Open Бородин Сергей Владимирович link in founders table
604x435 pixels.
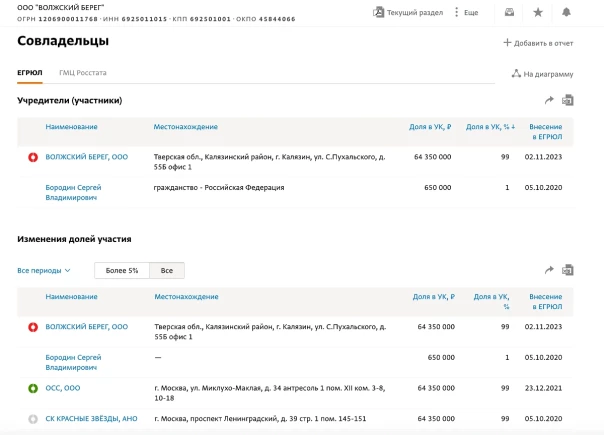(x=73, y=192)
